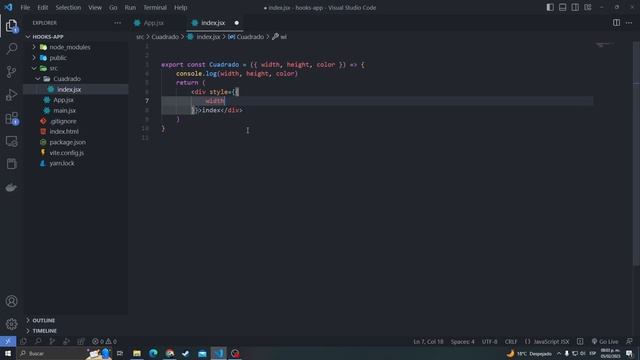This screenshot has width=640, height=360.
Task: Click the unsaved dot on index.jsx tab
Action: point(237,23)
